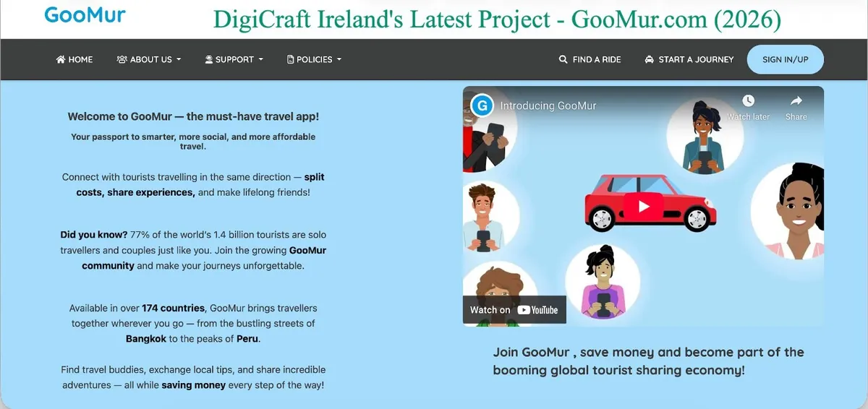The image size is (868, 409).
Task: Click the Start a Journey car icon
Action: coord(649,59)
